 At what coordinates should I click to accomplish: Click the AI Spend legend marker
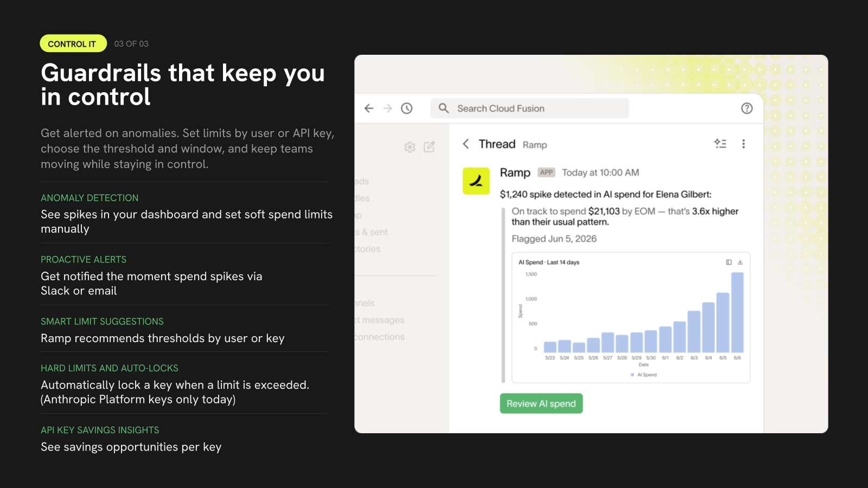point(633,375)
